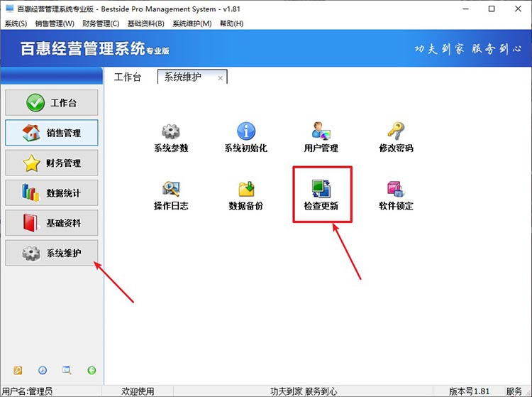Screen dimensions: 532x397
Task: Click 功夫到家 服务到心 status bar text
Action: tap(304, 391)
